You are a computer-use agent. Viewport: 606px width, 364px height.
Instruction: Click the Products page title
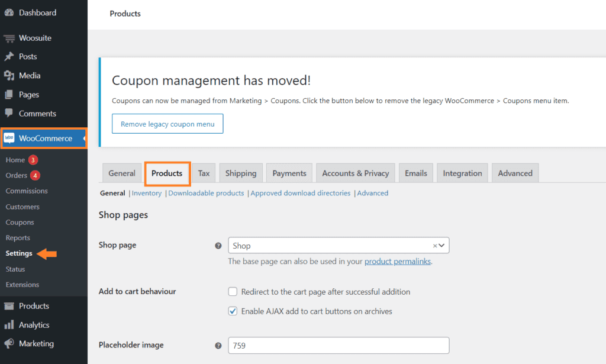(125, 14)
